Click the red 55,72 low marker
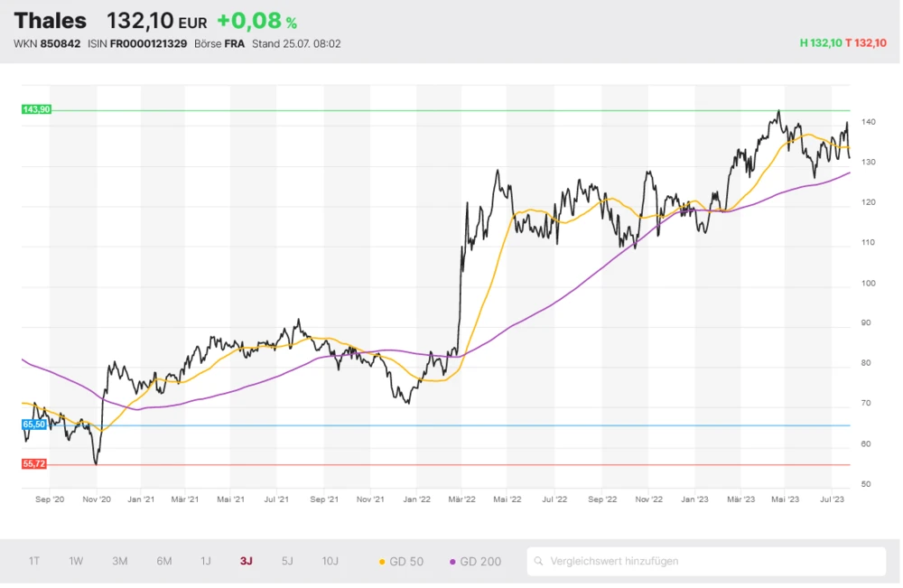Viewport: 903px width, 588px height. coord(34,463)
